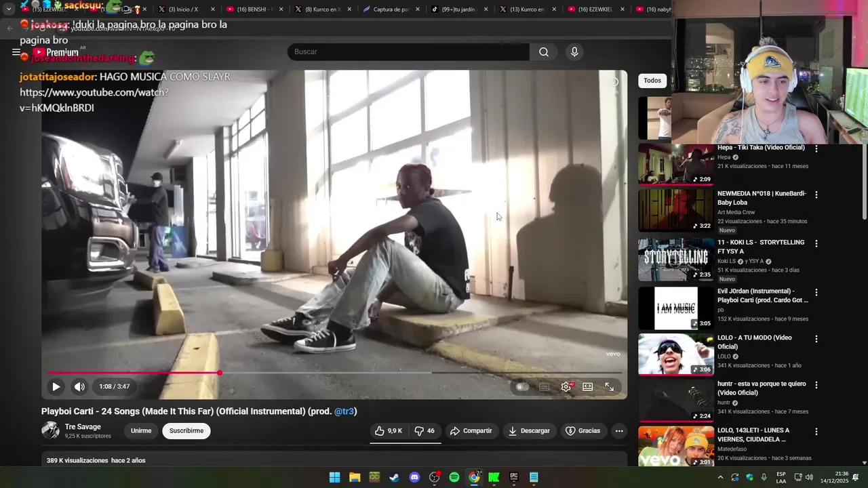Select the Todos filter chip
The height and width of the screenshot is (488, 868).
(x=652, y=81)
